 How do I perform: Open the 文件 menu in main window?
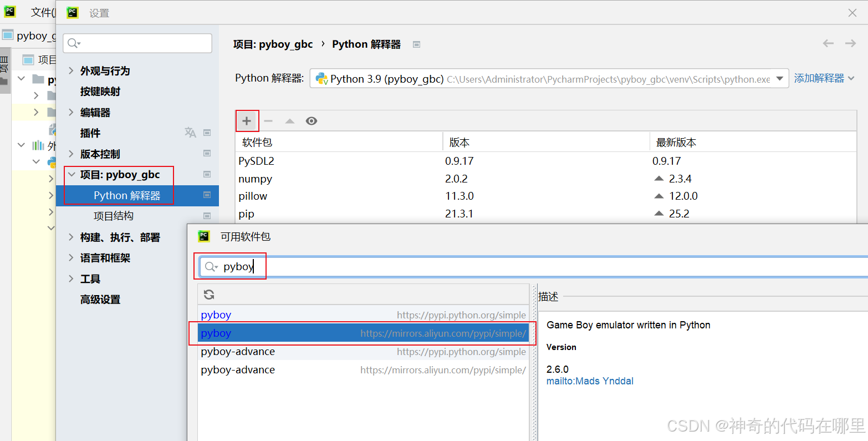[42, 12]
